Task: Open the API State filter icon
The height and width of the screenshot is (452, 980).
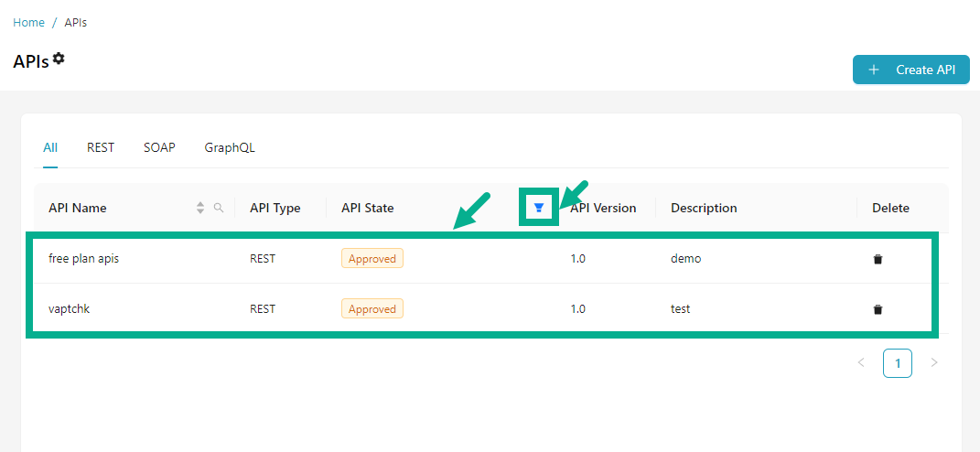Action: (x=539, y=208)
